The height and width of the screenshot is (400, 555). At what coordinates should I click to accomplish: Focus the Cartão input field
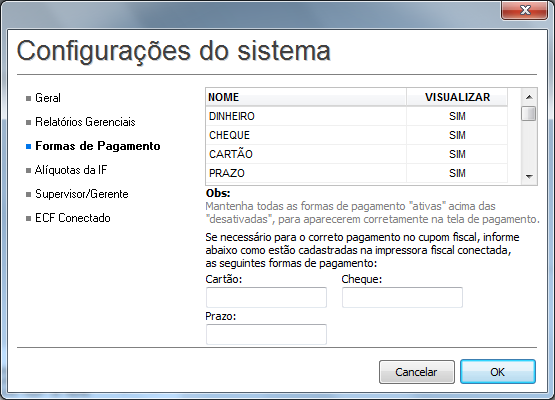pos(266,297)
